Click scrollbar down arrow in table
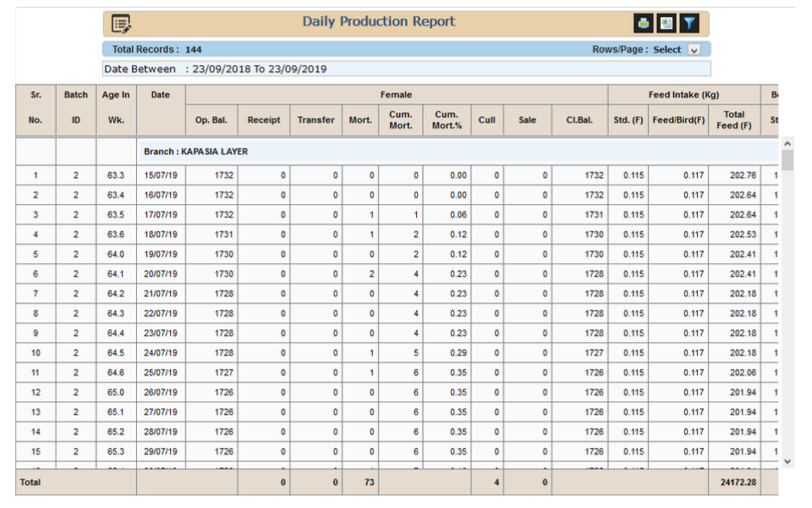Viewport: 812px width, 508px height. tap(787, 461)
